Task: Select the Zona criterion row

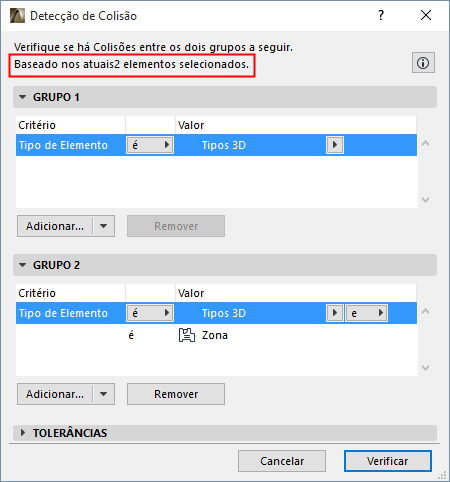Action: point(216,335)
